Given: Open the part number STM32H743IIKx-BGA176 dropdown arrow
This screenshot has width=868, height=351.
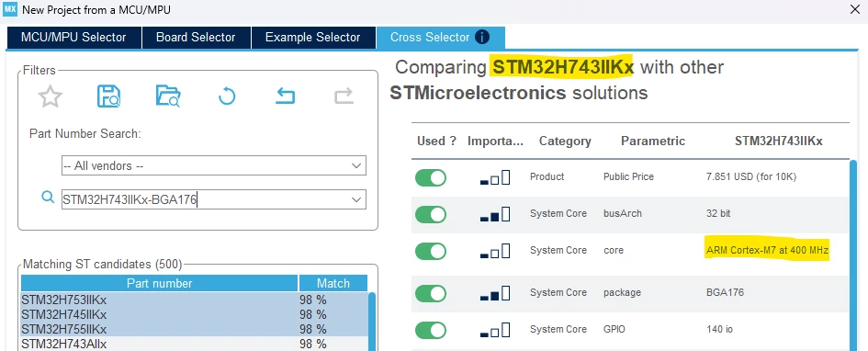Looking at the screenshot, I should click(x=356, y=200).
